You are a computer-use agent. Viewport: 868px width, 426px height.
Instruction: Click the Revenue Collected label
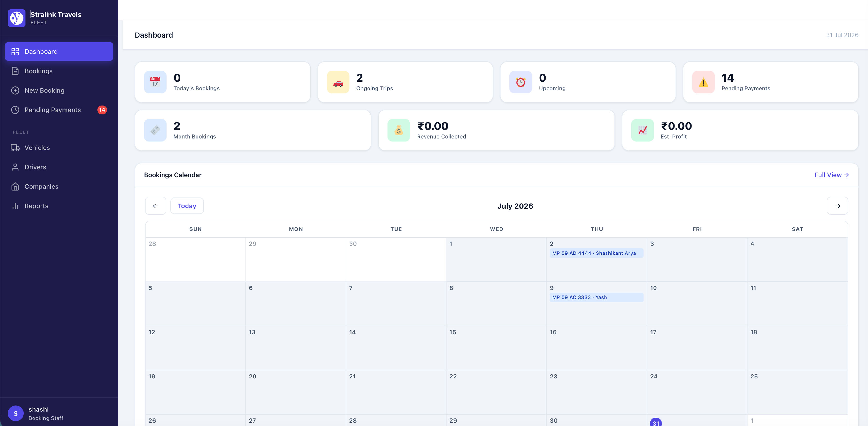442,137
